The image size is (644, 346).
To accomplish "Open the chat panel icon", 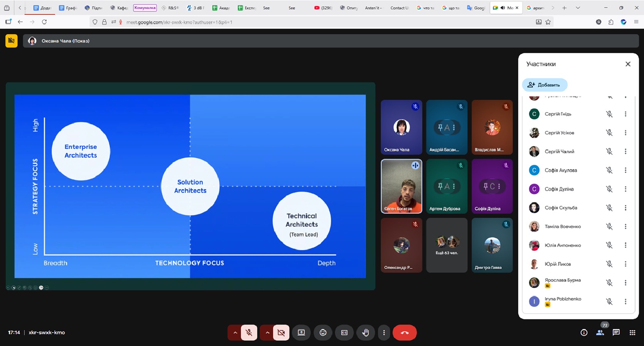I will pos(616,332).
